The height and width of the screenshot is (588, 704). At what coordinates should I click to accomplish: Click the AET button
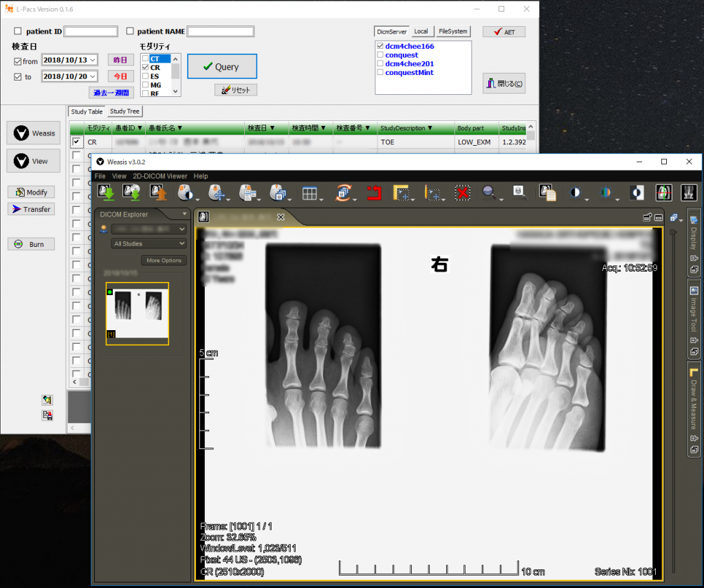504,32
